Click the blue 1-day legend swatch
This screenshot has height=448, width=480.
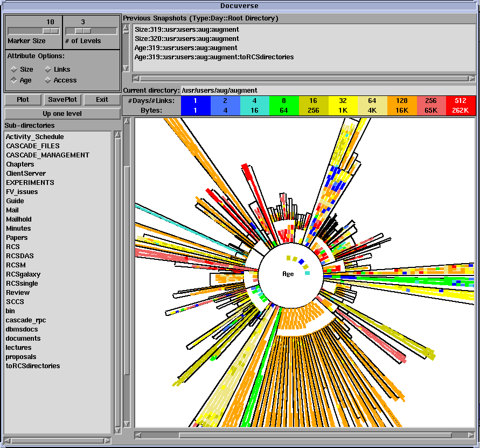tap(196, 106)
